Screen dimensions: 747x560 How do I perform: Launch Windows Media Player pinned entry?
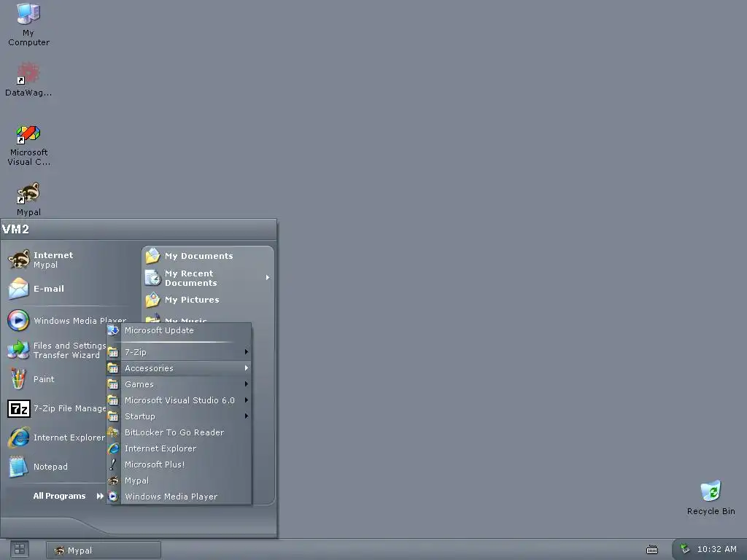(66, 321)
